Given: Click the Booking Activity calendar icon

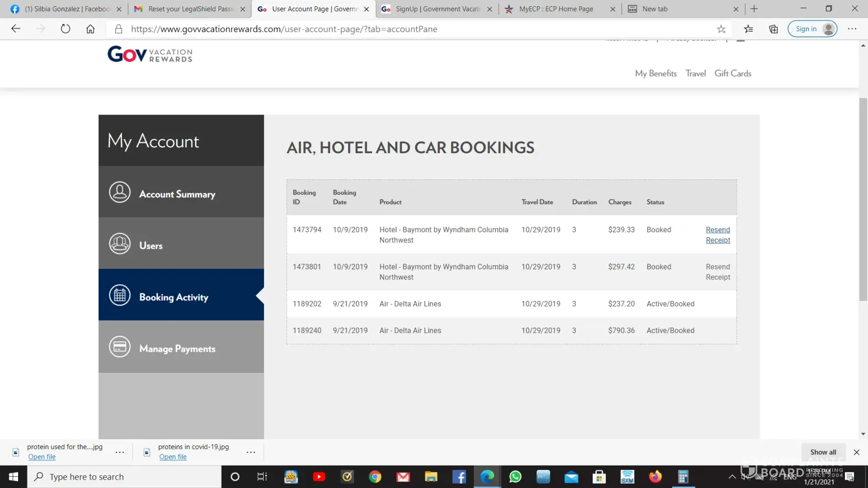Looking at the screenshot, I should tap(120, 295).
